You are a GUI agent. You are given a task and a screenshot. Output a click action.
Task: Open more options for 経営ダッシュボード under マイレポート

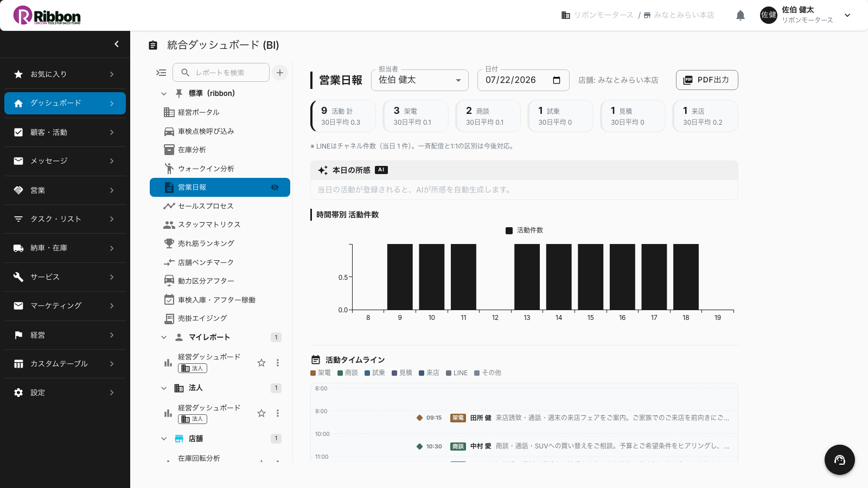point(278,363)
